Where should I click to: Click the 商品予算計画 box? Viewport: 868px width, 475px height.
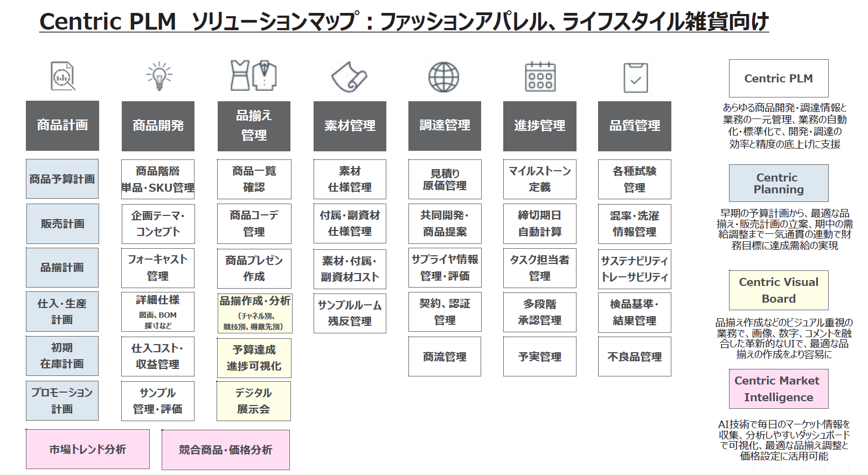click(x=63, y=179)
